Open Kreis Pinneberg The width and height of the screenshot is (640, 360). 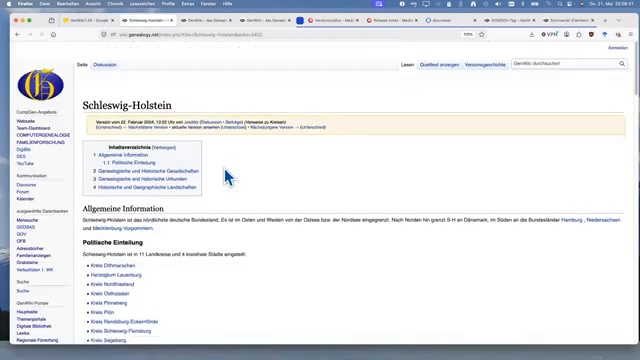109,303
